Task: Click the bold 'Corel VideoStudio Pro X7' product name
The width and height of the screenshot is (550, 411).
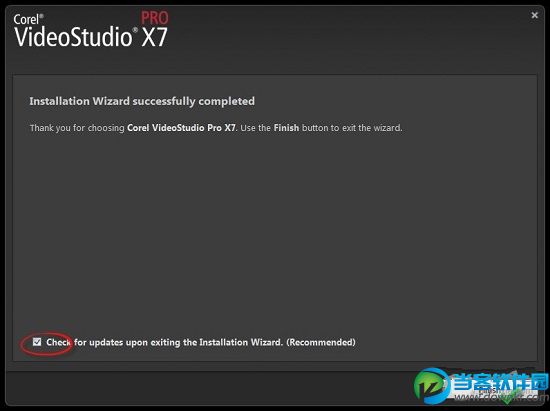Action: (x=181, y=128)
